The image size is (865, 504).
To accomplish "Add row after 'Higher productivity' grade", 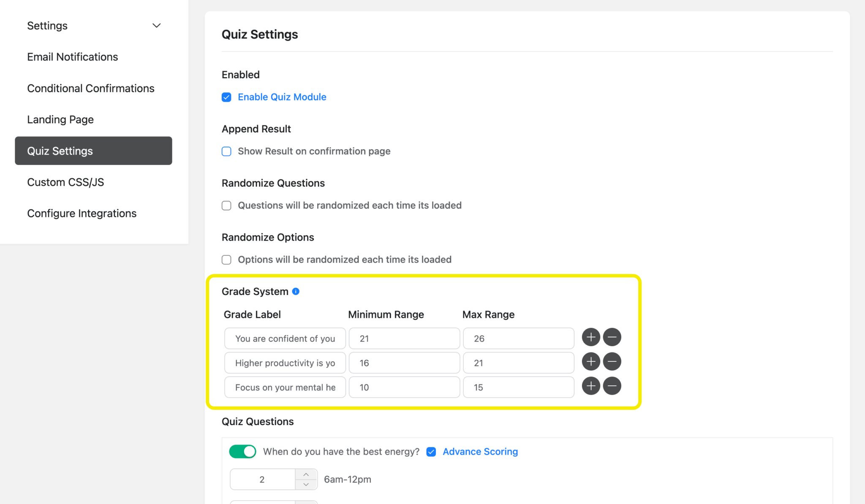I will point(591,362).
